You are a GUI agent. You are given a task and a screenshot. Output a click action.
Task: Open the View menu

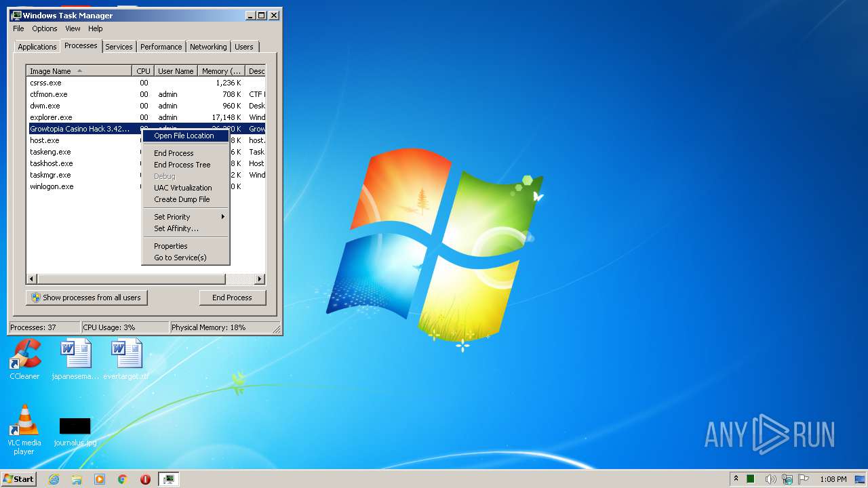coord(73,28)
